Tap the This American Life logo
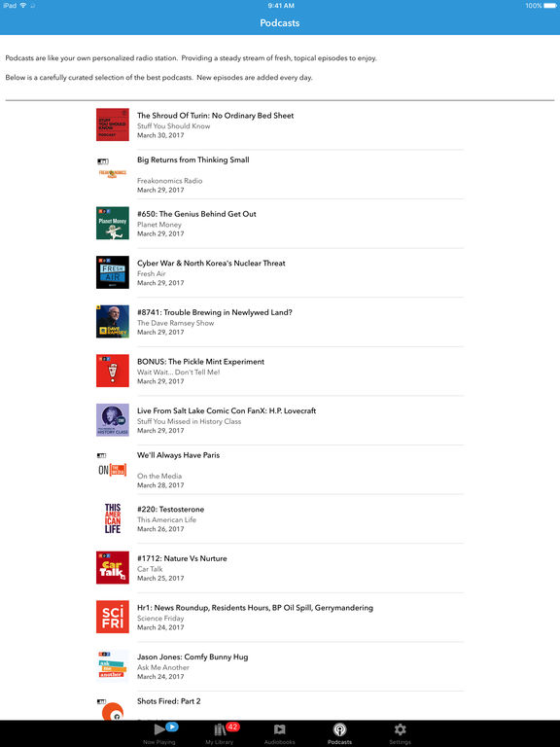This screenshot has width=560, height=747. pos(113,518)
